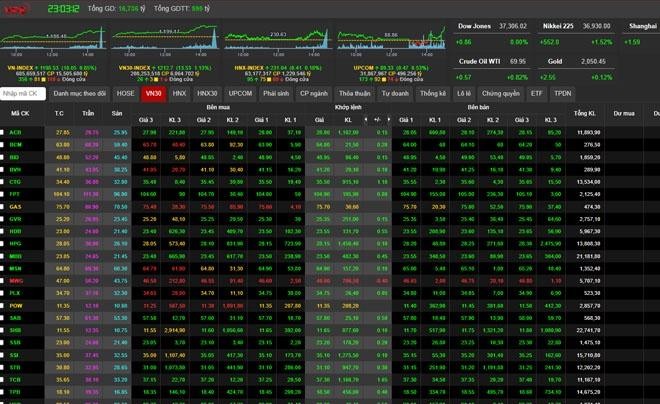Screen dimensions: 660x404
Task: Open the TPB stock code
Action: 15,392
